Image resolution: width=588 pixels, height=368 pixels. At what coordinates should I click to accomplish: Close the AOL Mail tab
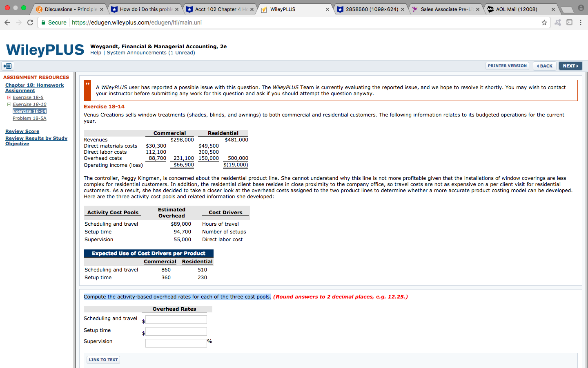pos(553,9)
